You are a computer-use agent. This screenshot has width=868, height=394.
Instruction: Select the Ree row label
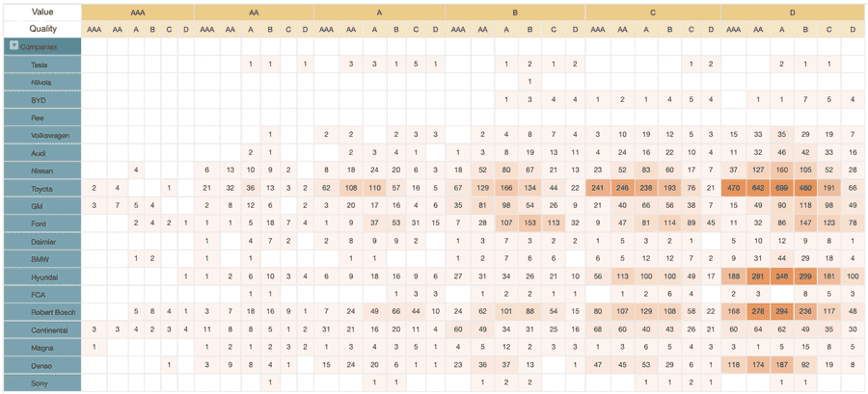click(x=42, y=118)
